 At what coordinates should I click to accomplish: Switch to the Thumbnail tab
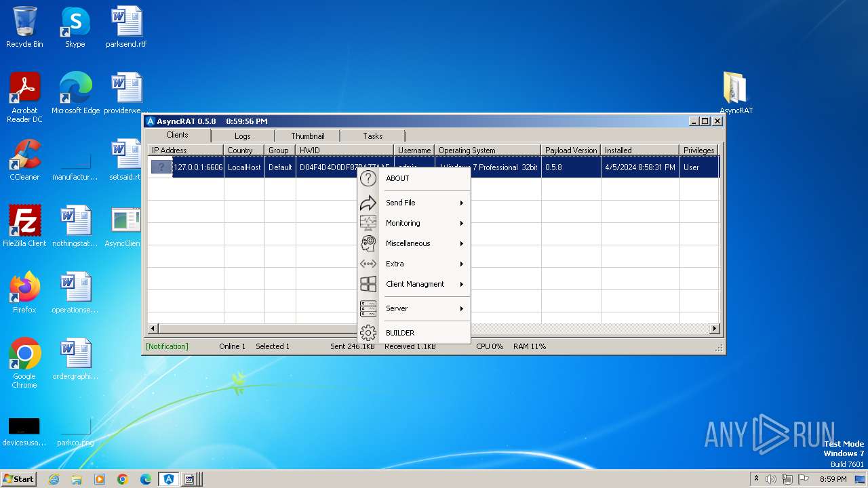point(308,136)
